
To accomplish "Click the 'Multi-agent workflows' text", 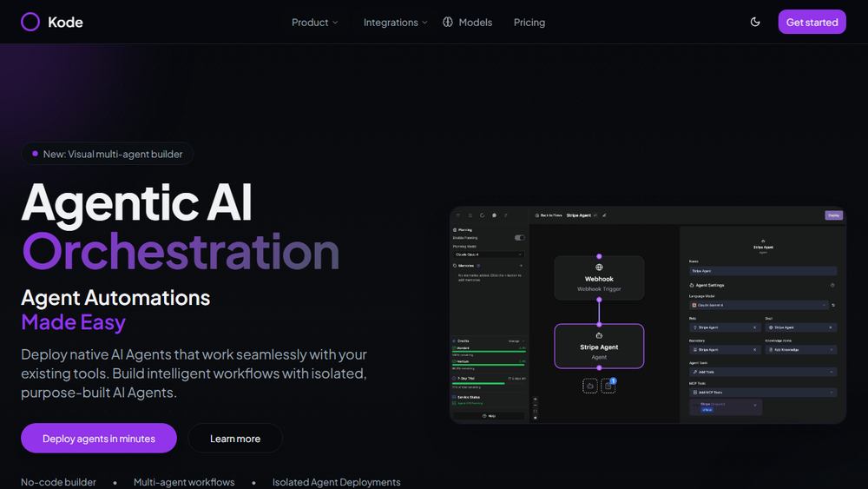I will pos(184,482).
